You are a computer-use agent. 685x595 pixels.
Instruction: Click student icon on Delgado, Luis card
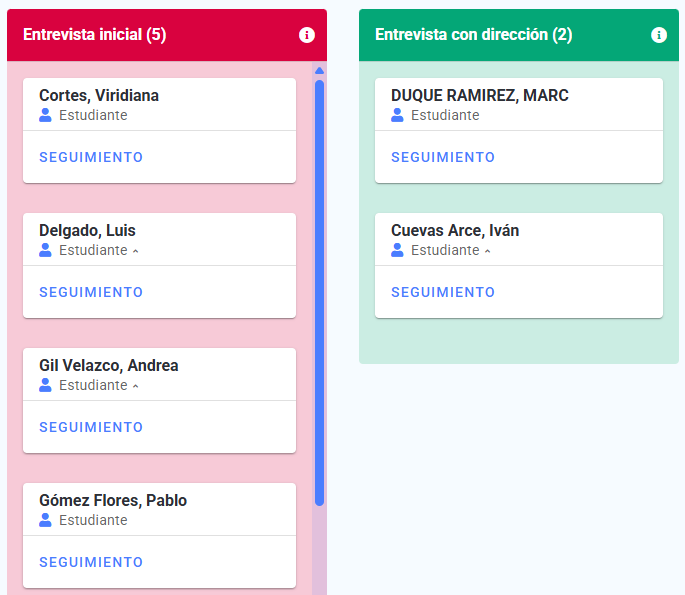coord(45,250)
